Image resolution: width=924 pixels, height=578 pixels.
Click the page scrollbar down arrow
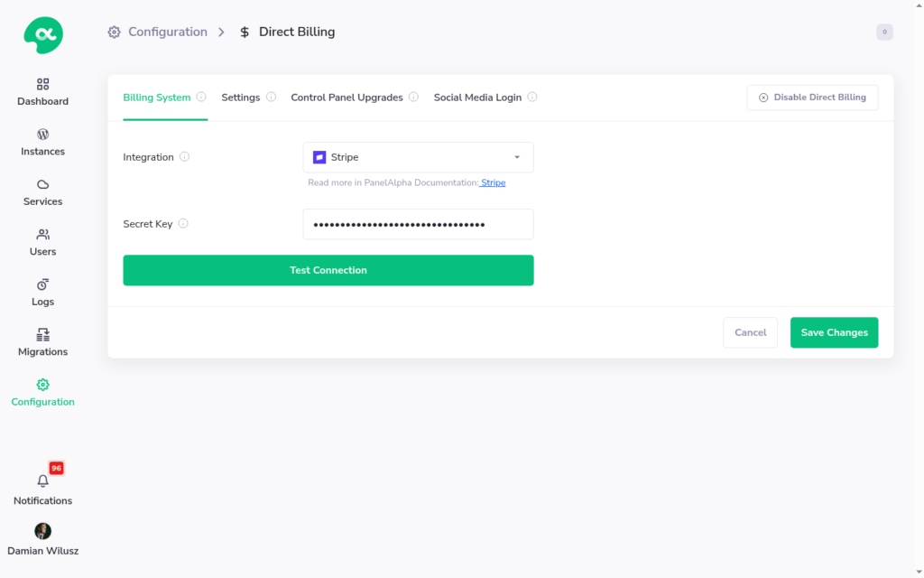[919, 573]
